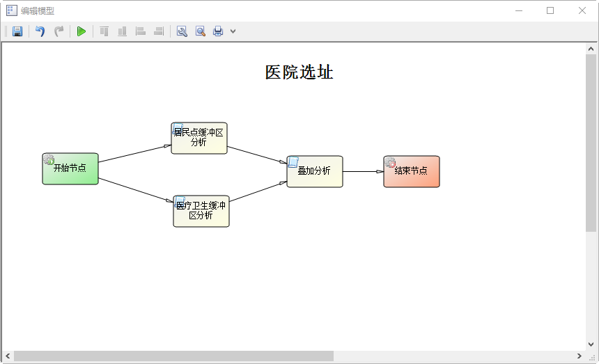
Task: Click the Print icon
Action: click(x=218, y=31)
